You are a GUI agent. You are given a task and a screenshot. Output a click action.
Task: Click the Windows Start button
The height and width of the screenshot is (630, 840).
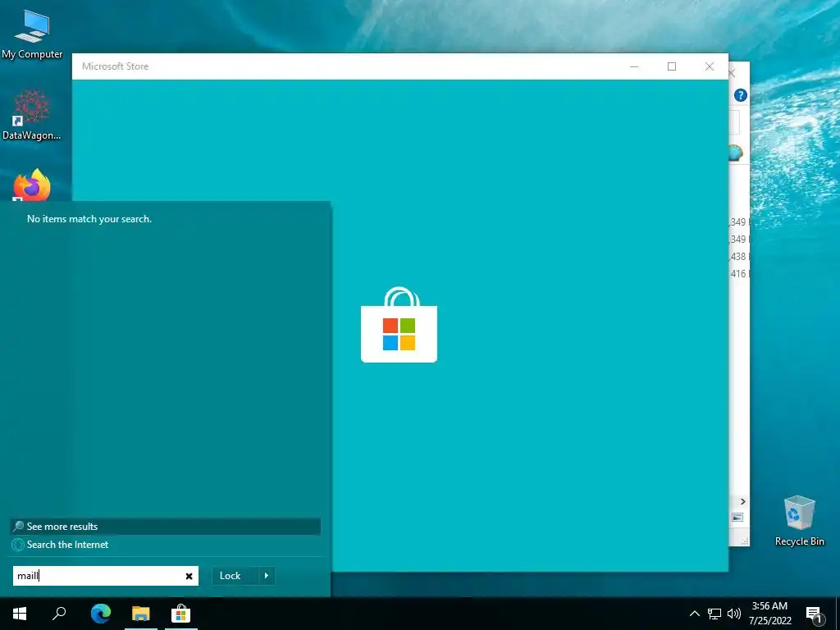coord(20,614)
